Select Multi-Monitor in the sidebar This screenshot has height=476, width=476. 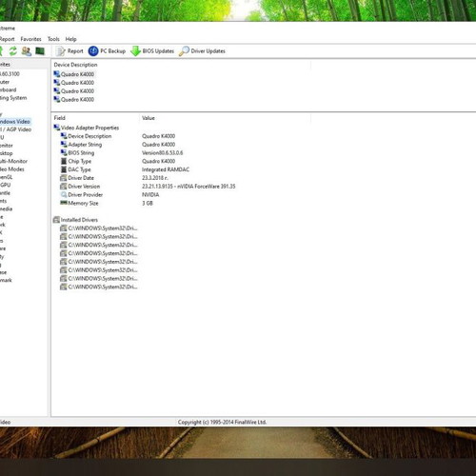[13, 161]
